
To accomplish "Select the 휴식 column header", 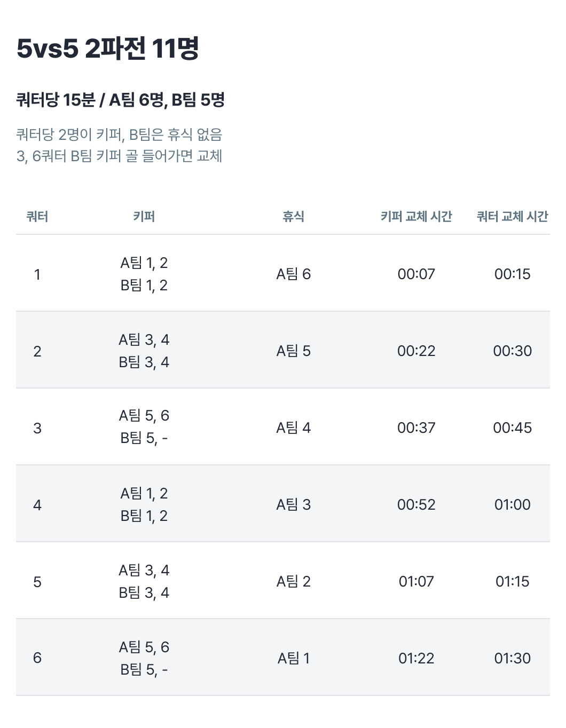I will pos(293,216).
